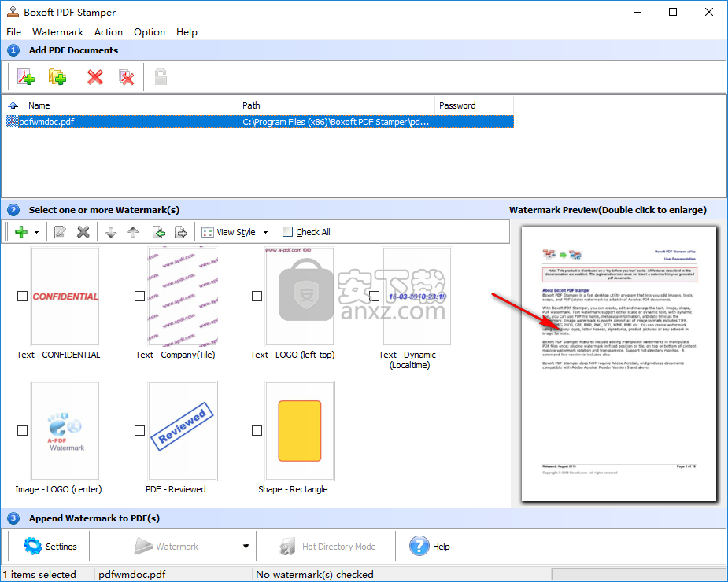Click the Settings gear button
The height and width of the screenshot is (582, 728).
click(50, 547)
